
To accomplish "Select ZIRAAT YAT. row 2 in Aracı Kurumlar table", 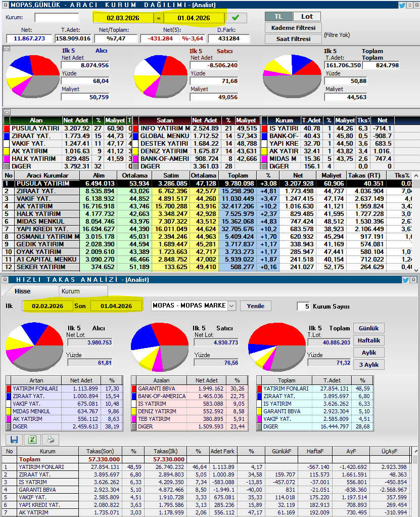I will [207, 191].
